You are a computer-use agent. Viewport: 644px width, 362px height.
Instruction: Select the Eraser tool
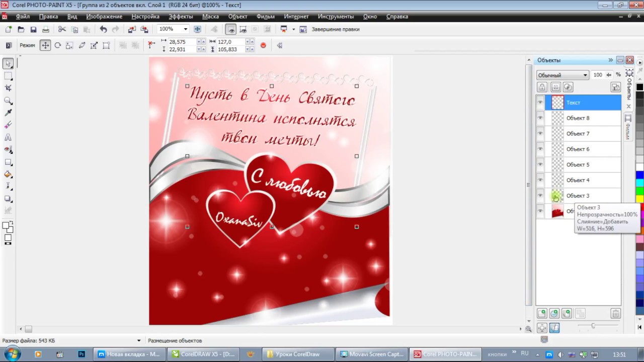[x=8, y=125]
